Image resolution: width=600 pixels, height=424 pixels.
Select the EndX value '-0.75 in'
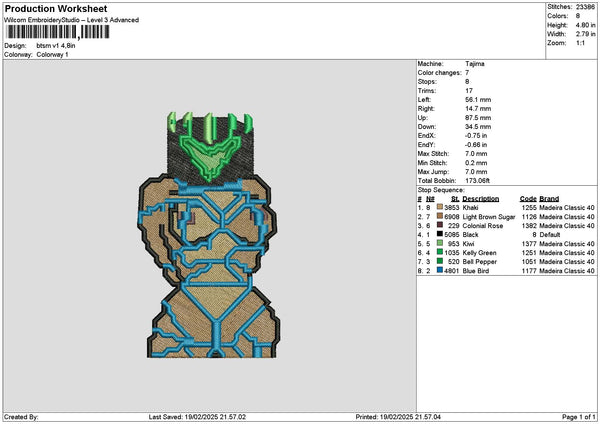[476, 136]
